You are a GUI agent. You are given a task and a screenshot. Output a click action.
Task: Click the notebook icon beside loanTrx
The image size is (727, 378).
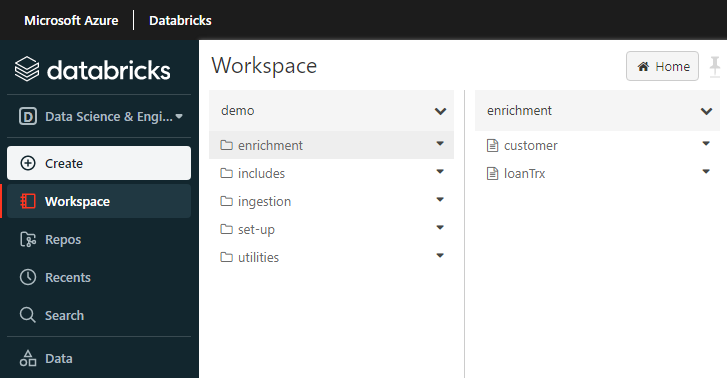(492, 173)
